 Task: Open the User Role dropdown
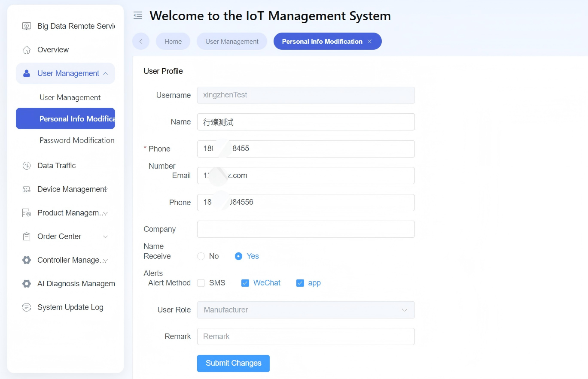pos(306,310)
